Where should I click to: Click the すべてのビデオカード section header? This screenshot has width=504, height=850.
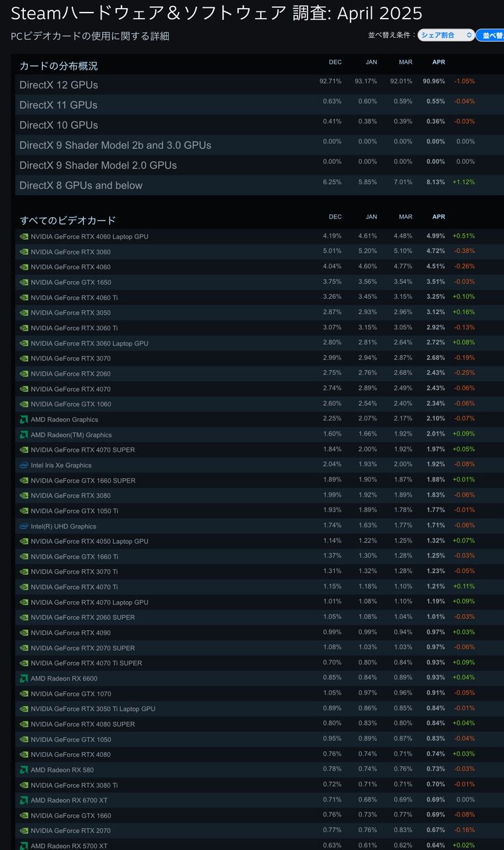click(68, 220)
